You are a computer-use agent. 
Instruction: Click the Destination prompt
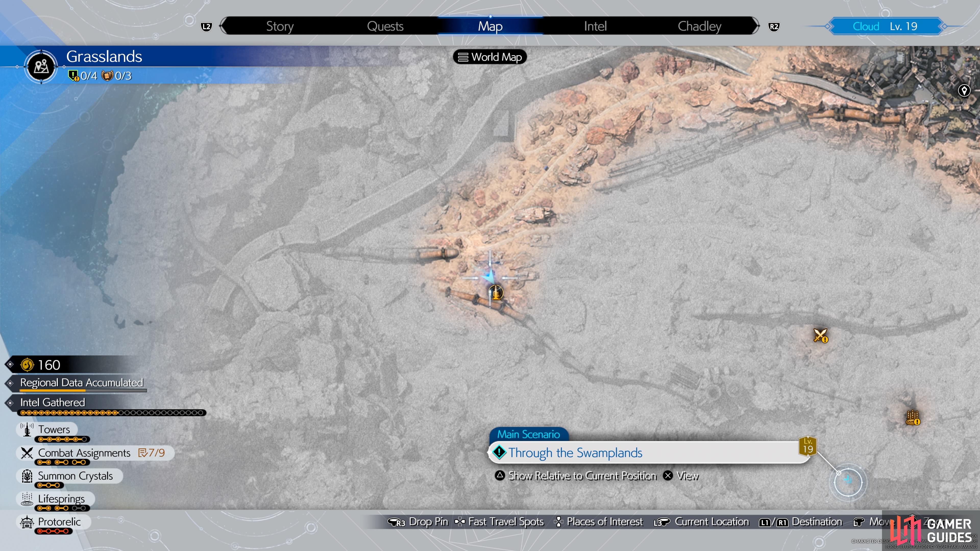[x=817, y=522]
